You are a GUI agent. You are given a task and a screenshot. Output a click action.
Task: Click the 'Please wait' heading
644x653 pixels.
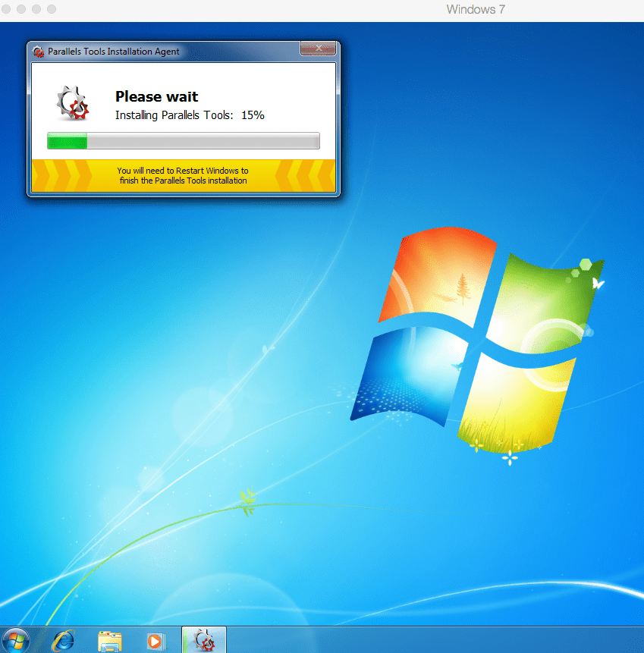(156, 96)
